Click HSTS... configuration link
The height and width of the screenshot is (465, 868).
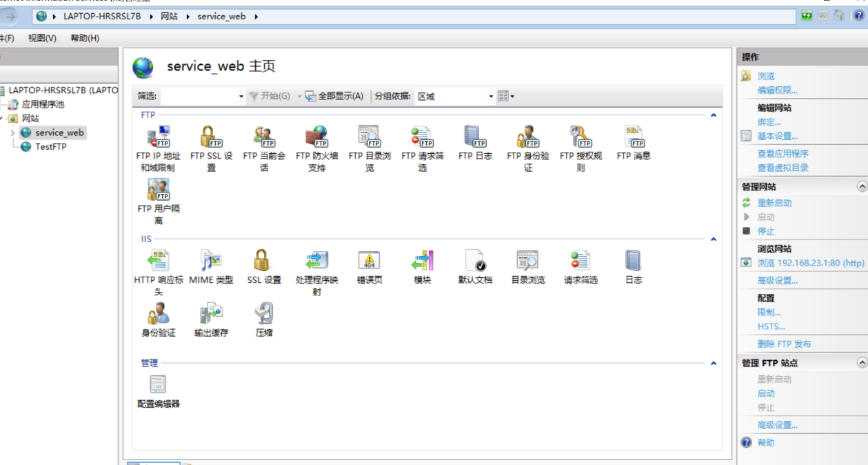tap(771, 326)
